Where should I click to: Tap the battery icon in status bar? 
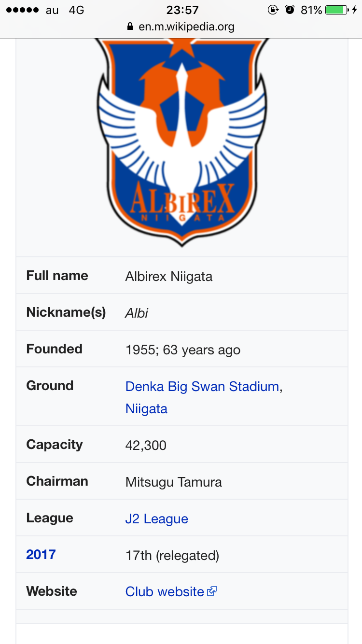tap(337, 10)
